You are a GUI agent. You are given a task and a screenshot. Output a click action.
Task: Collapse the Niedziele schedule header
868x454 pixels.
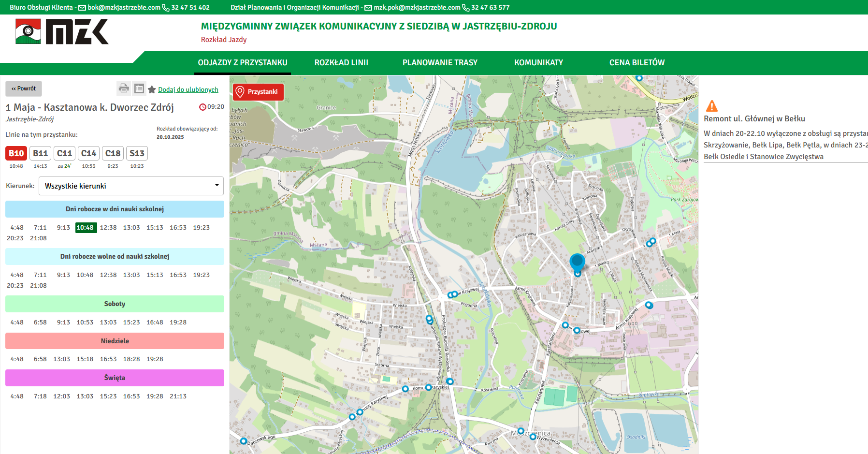click(115, 341)
